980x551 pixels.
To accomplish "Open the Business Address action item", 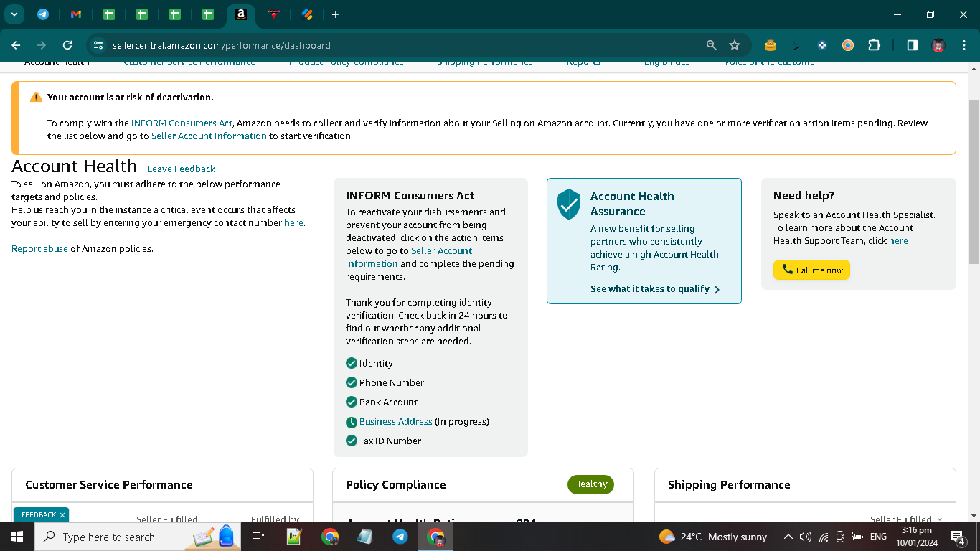I will (395, 421).
